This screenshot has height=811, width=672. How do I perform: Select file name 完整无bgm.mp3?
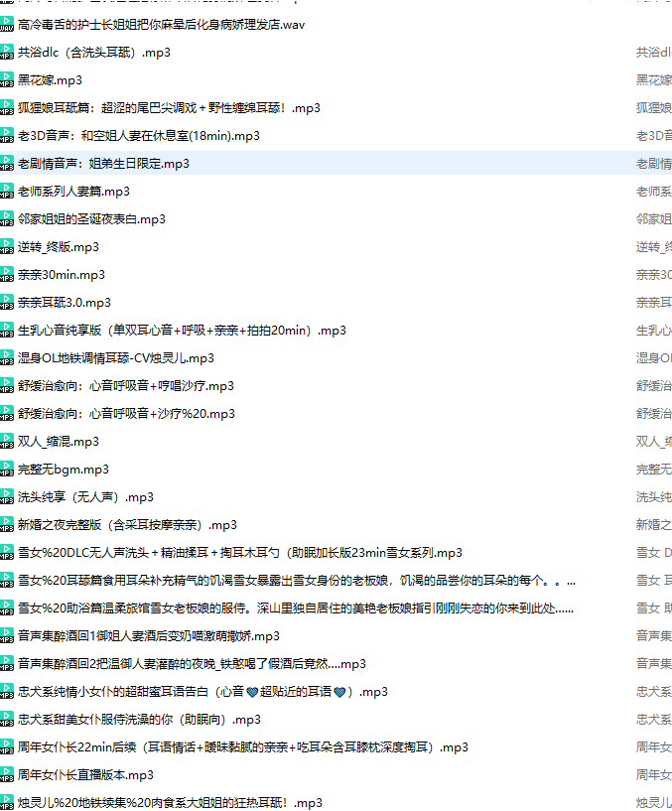(64, 470)
